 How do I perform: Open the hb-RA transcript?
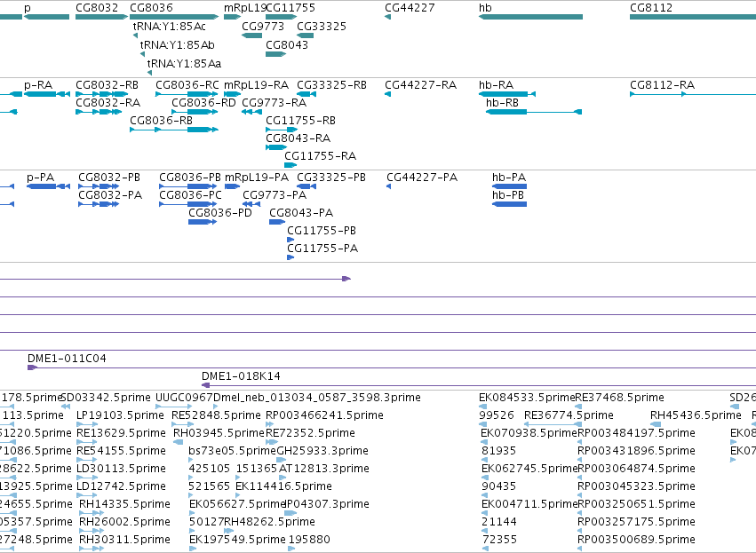496,85
